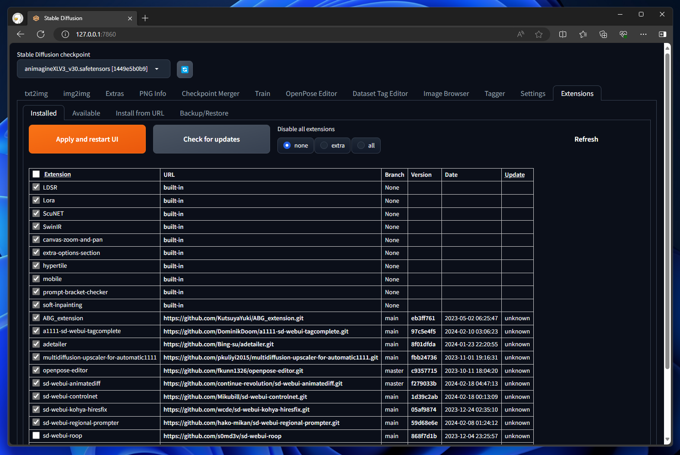Switch to the img2img tab
680x455 pixels.
pyautogui.click(x=77, y=93)
